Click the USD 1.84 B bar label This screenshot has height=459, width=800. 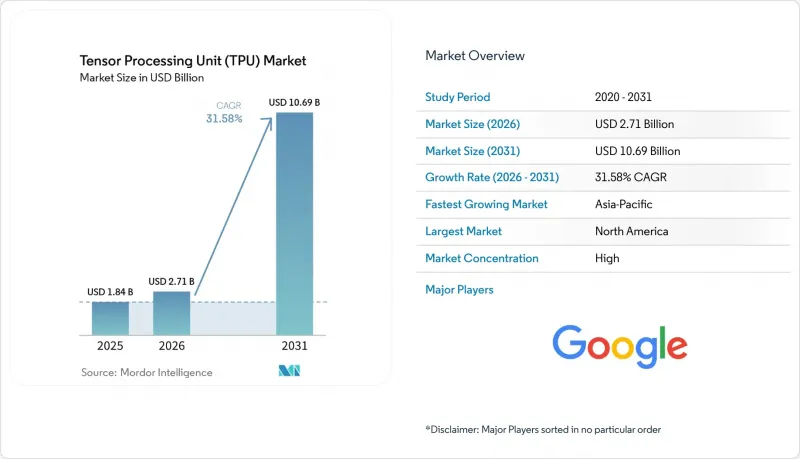(110, 292)
